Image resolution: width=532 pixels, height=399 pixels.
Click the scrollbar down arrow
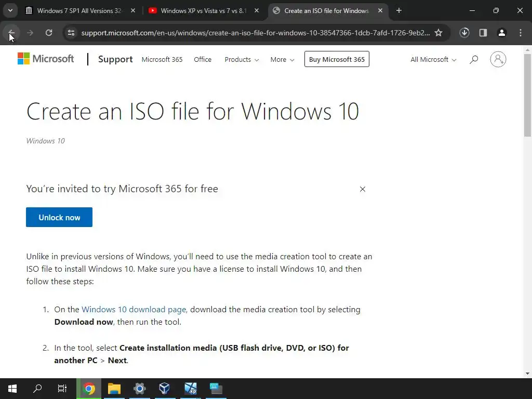[x=527, y=374]
